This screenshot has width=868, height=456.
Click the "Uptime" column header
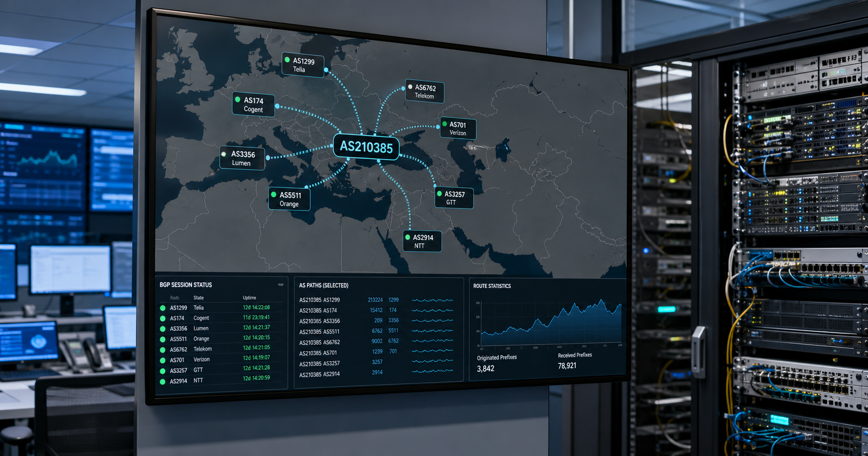(249, 297)
